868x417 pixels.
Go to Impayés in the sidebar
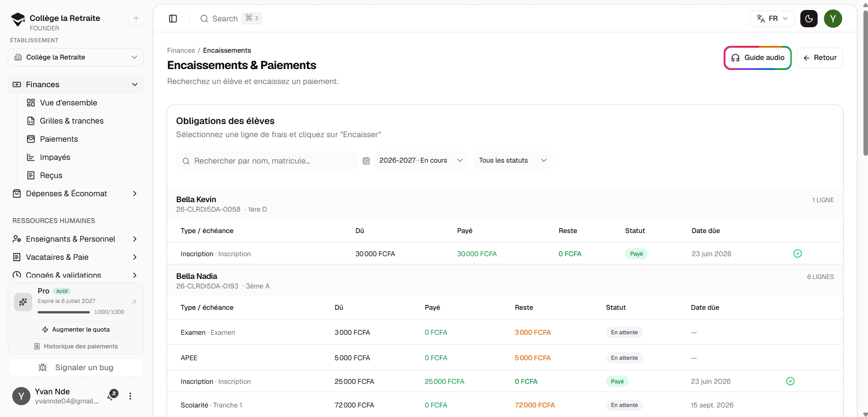[x=55, y=157]
